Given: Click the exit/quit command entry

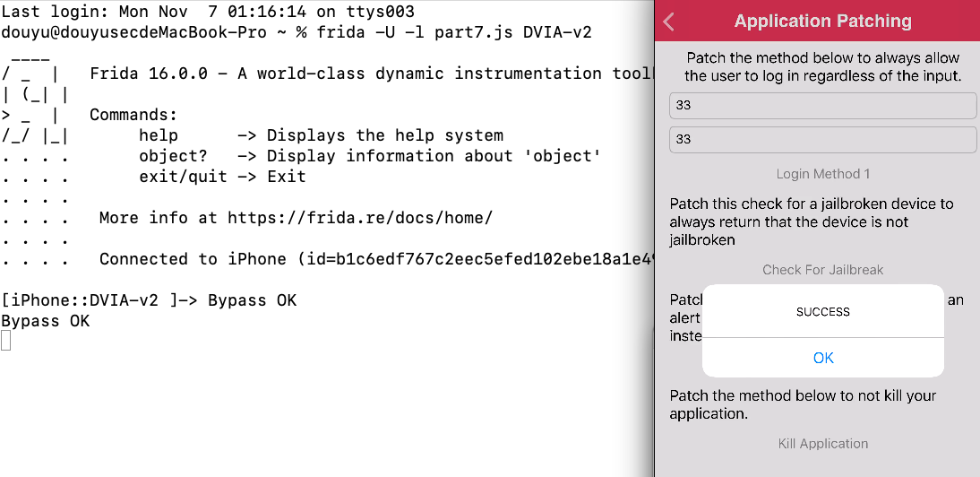Looking at the screenshot, I should coord(222,177).
